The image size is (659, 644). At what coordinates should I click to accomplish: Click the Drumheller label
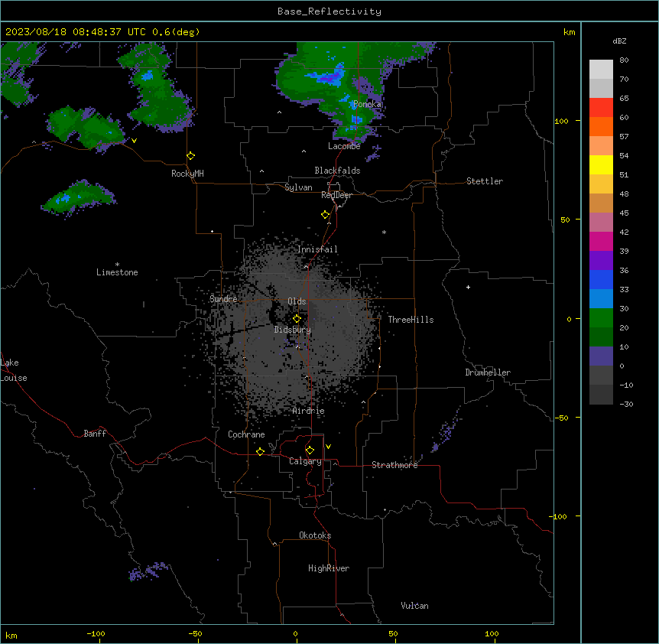pyautogui.click(x=488, y=372)
